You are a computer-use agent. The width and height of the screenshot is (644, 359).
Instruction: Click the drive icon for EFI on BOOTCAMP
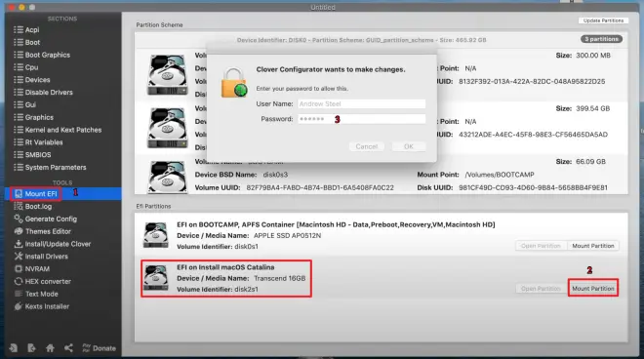155,235
